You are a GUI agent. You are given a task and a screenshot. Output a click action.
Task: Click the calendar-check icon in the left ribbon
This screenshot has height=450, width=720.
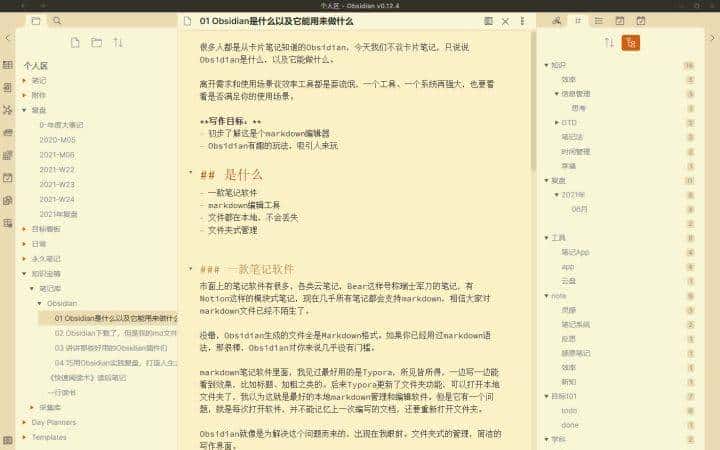pyautogui.click(x=7, y=178)
